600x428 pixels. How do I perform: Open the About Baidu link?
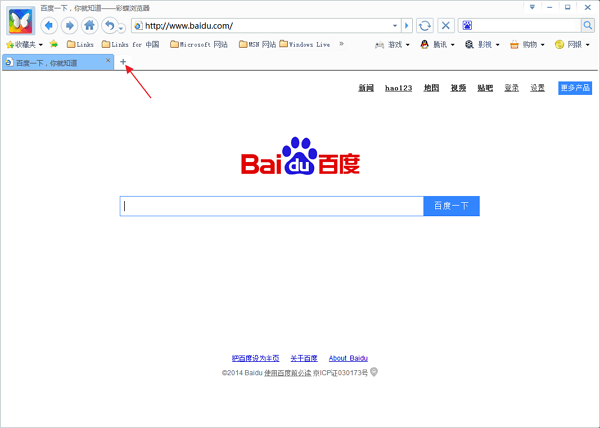(x=348, y=358)
